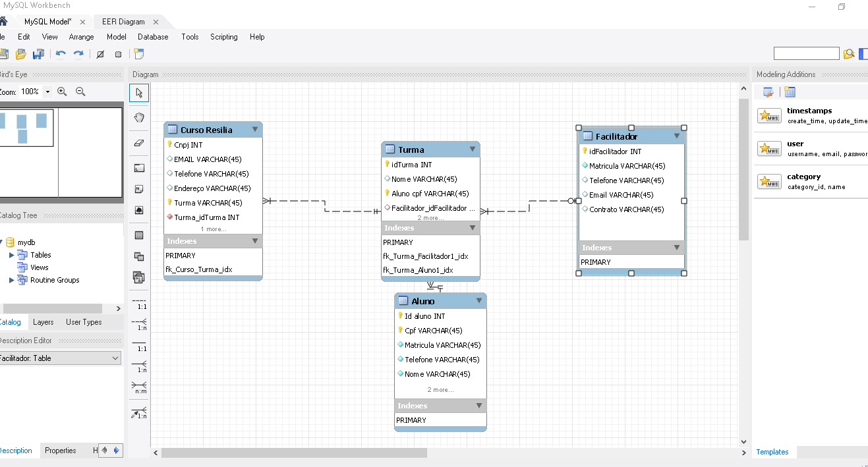
Task: Select the hand pan tool
Action: coord(139,118)
